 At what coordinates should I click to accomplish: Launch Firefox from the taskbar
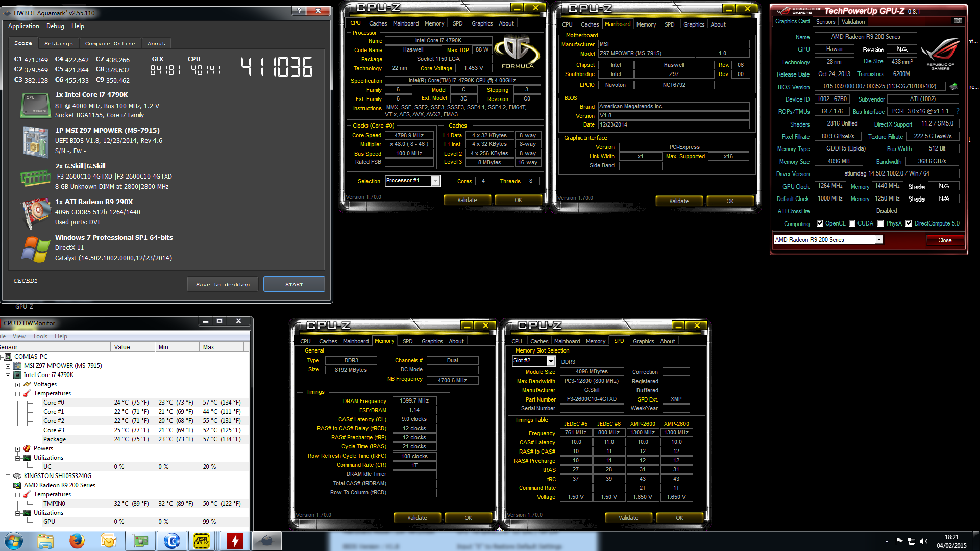pyautogui.click(x=77, y=541)
